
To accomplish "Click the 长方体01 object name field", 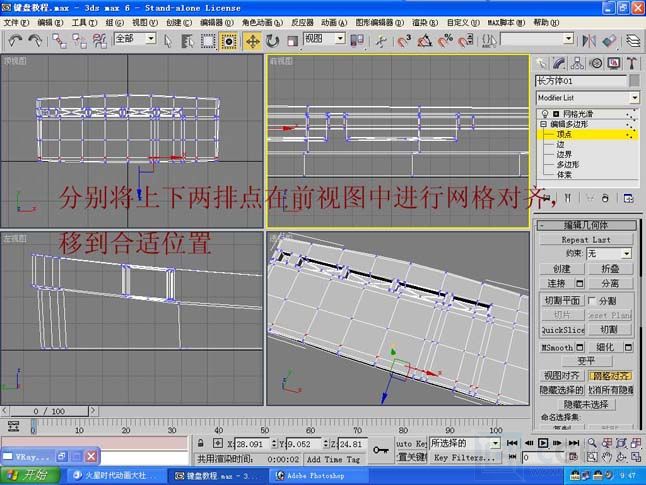I will pos(580,81).
